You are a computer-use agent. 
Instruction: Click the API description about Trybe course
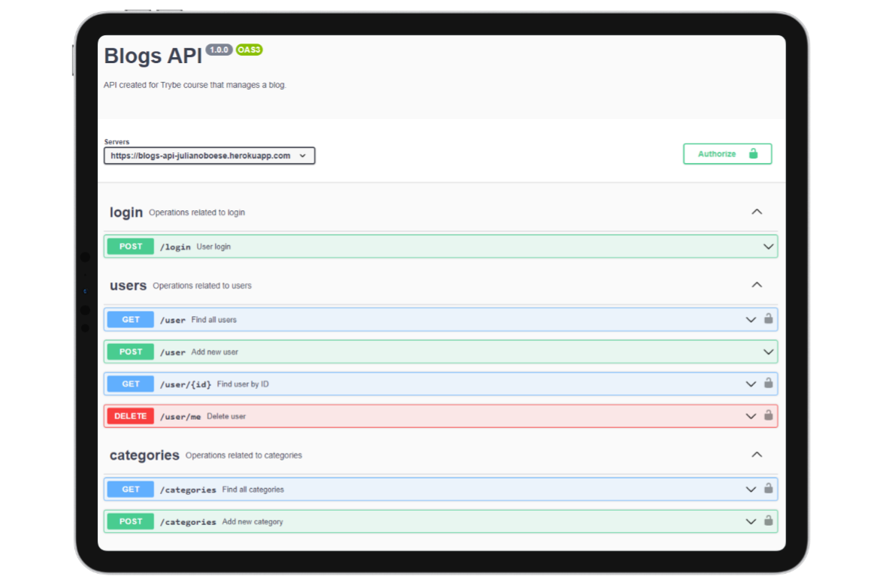[195, 85]
